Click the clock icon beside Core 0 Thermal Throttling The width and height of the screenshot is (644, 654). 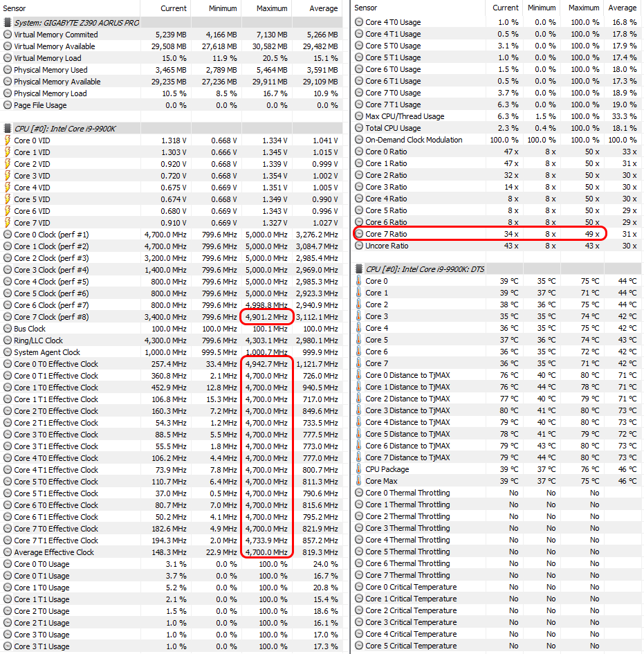tap(358, 493)
